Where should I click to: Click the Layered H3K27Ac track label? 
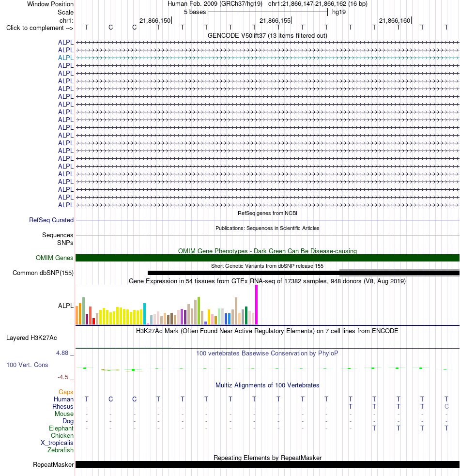pos(31,338)
